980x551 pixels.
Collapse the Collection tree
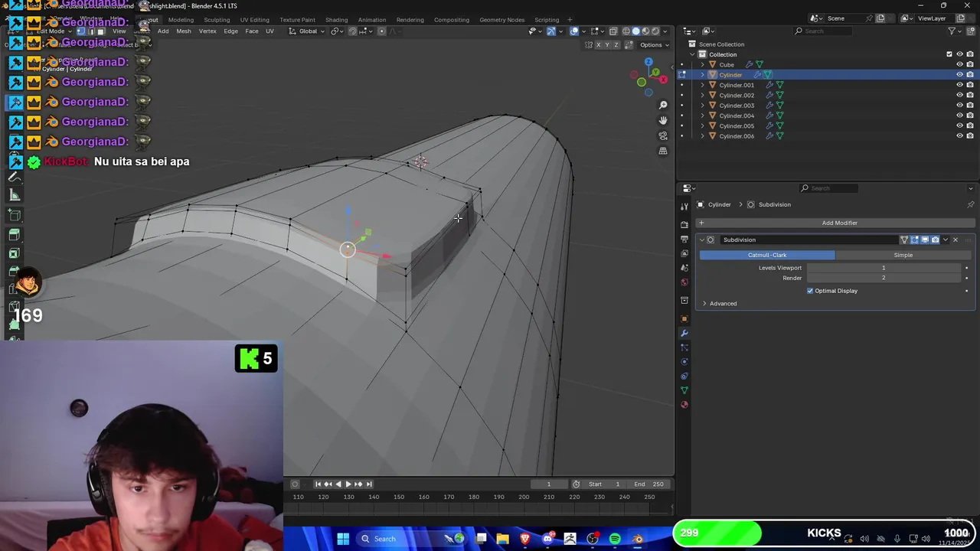tap(692, 54)
